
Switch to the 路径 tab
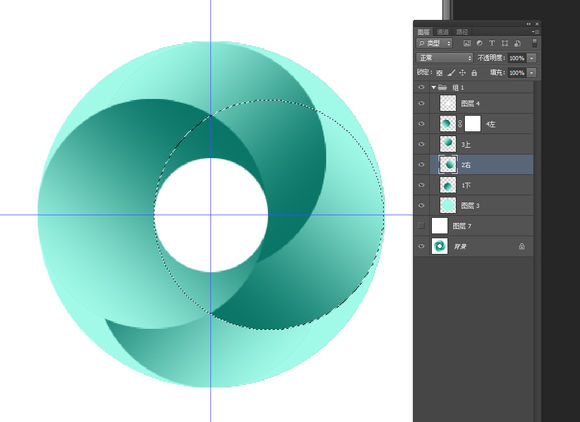[462, 32]
